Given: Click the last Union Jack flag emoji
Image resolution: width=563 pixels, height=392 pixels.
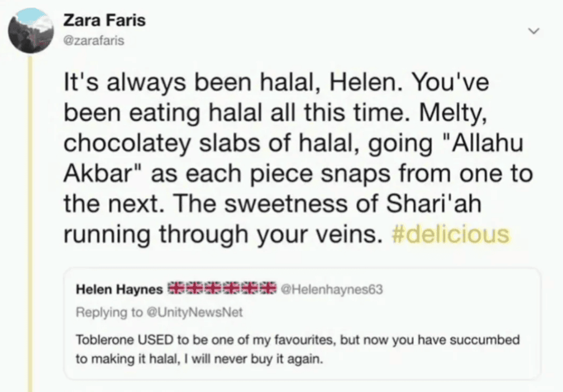Looking at the screenshot, I should [268, 288].
